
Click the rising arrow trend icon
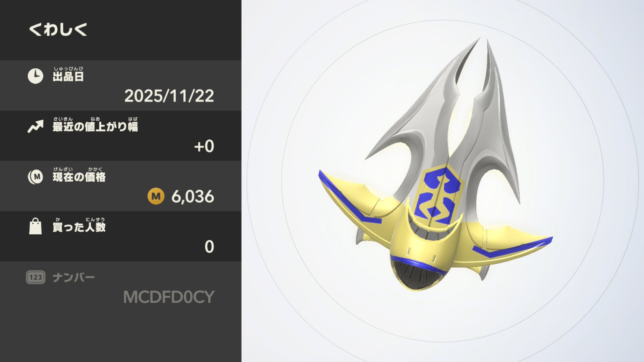(36, 126)
